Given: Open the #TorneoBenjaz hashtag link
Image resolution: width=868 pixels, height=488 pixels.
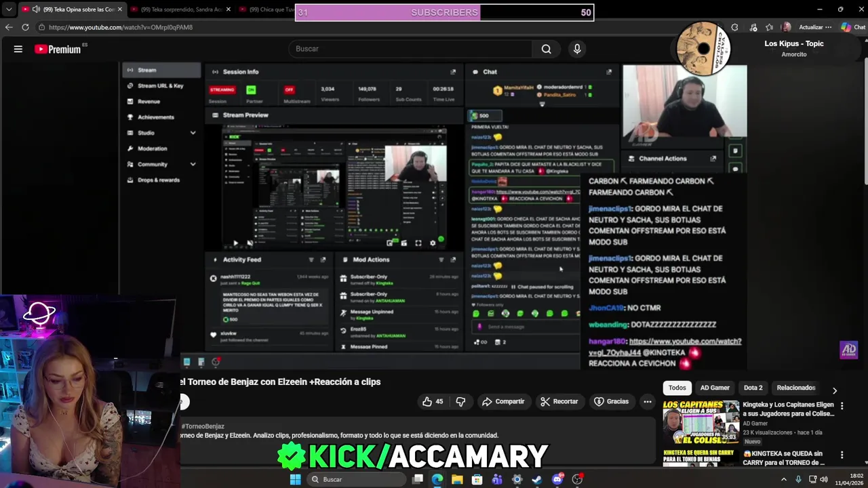Looking at the screenshot, I should 203,426.
